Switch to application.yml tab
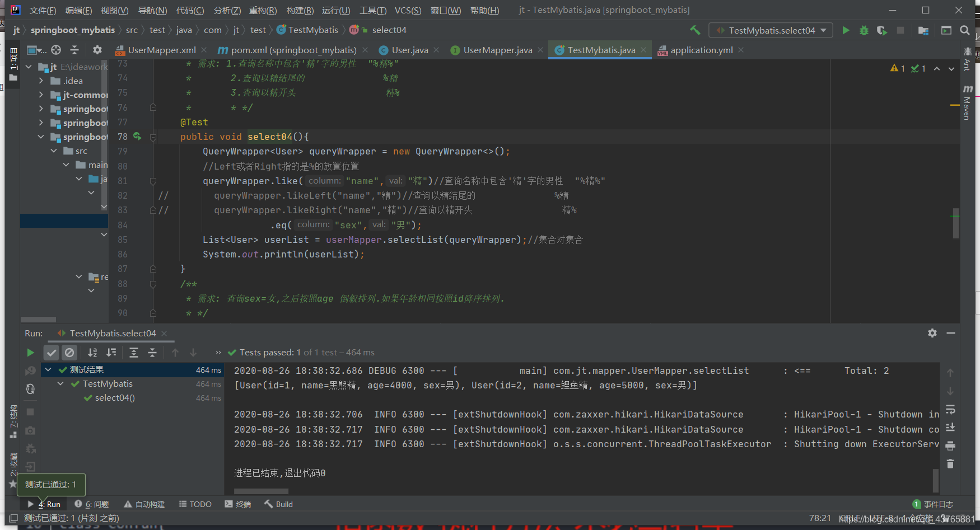This screenshot has width=980, height=530. pyautogui.click(x=702, y=50)
